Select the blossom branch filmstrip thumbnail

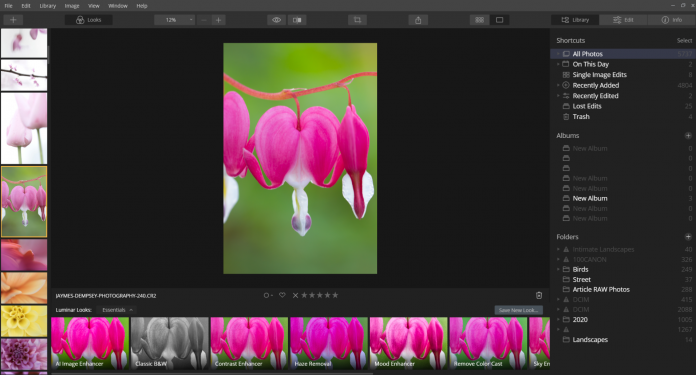(24, 75)
